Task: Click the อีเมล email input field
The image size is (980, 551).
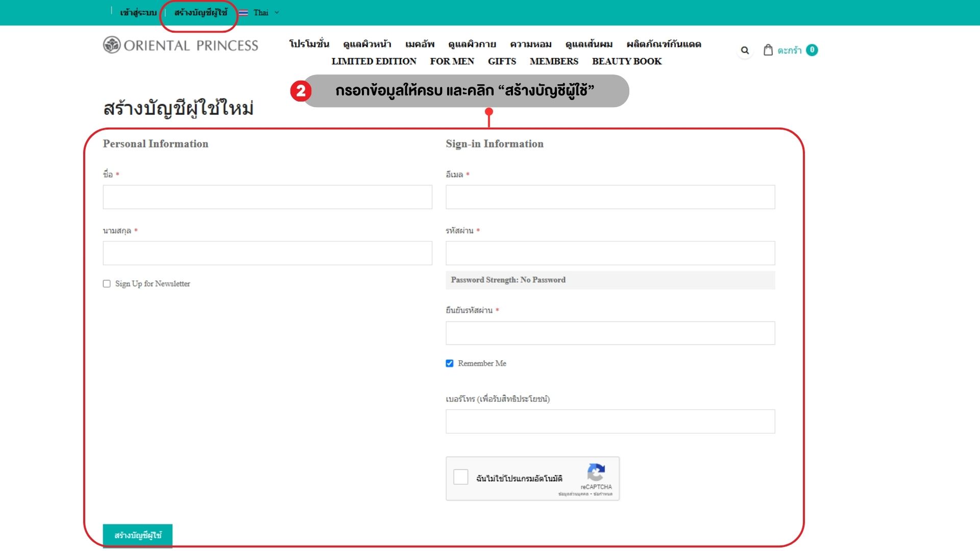Action: (x=610, y=197)
